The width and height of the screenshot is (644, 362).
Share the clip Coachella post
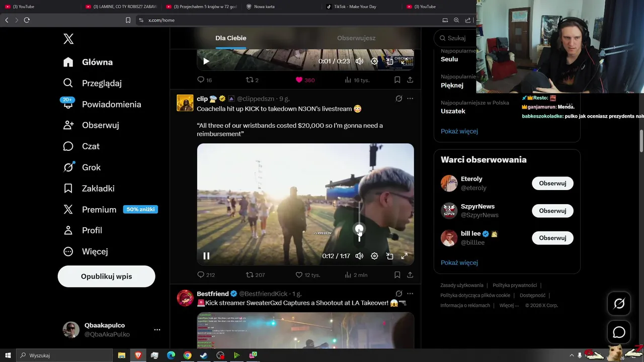(410, 275)
